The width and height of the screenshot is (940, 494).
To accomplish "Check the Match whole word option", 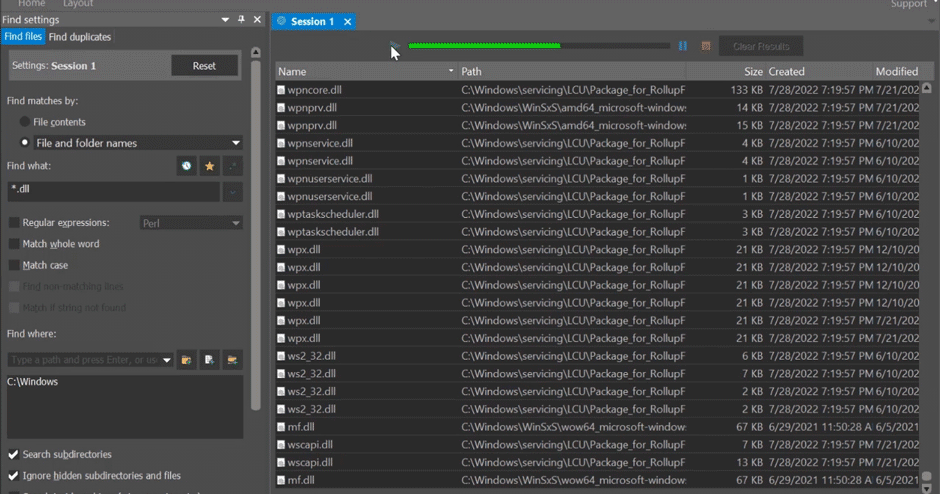I will point(14,244).
